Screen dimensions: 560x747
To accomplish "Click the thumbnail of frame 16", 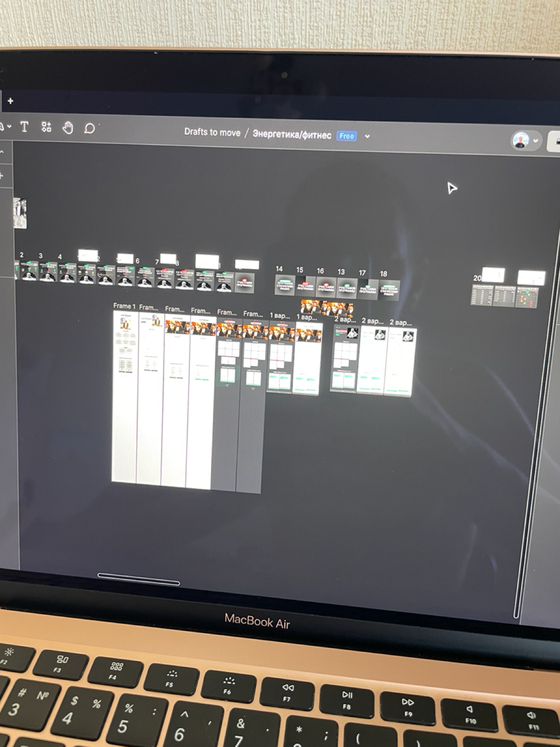I will click(326, 287).
